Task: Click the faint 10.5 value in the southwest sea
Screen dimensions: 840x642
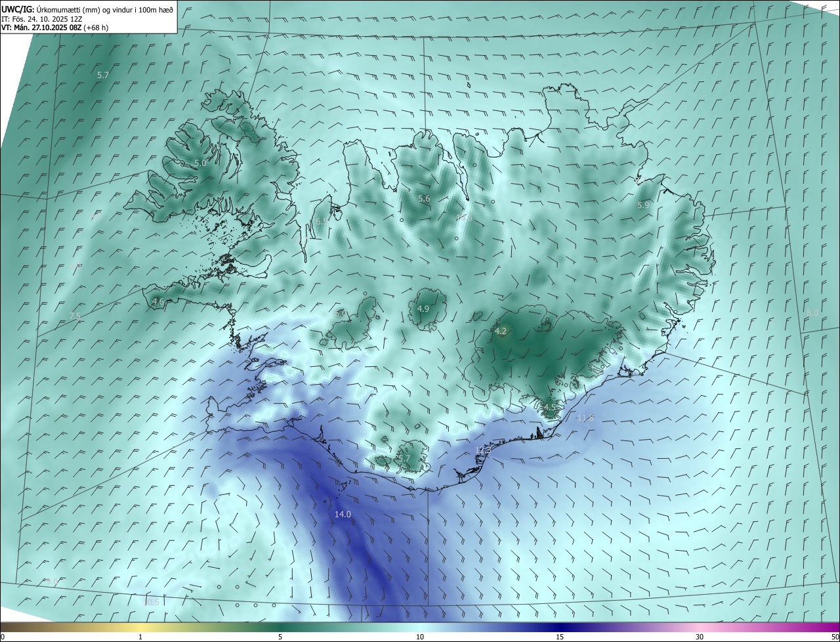Action: [x=152, y=602]
